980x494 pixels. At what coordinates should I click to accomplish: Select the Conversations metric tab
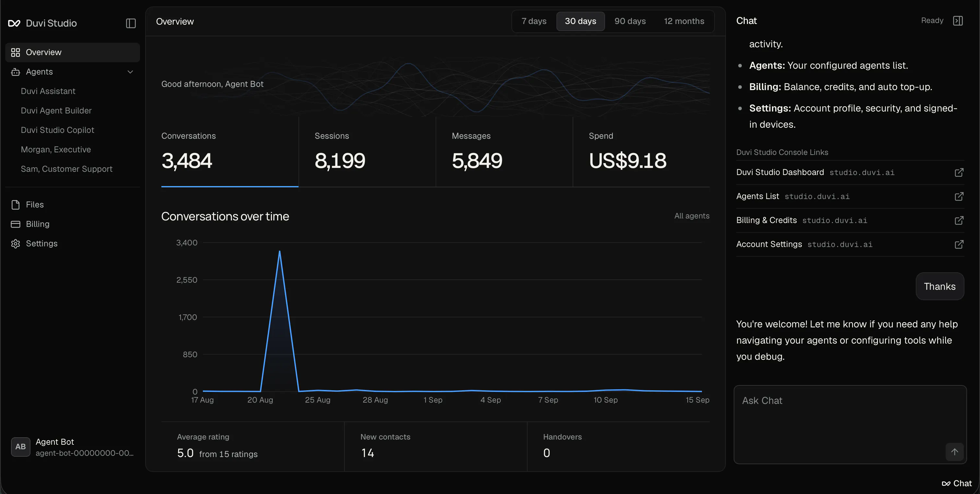point(230,152)
